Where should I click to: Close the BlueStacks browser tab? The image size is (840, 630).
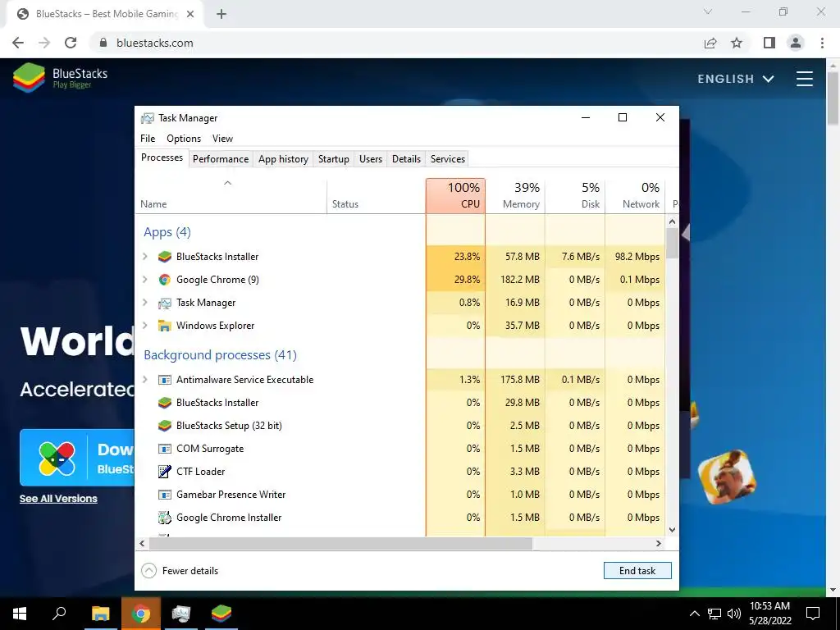click(x=190, y=14)
